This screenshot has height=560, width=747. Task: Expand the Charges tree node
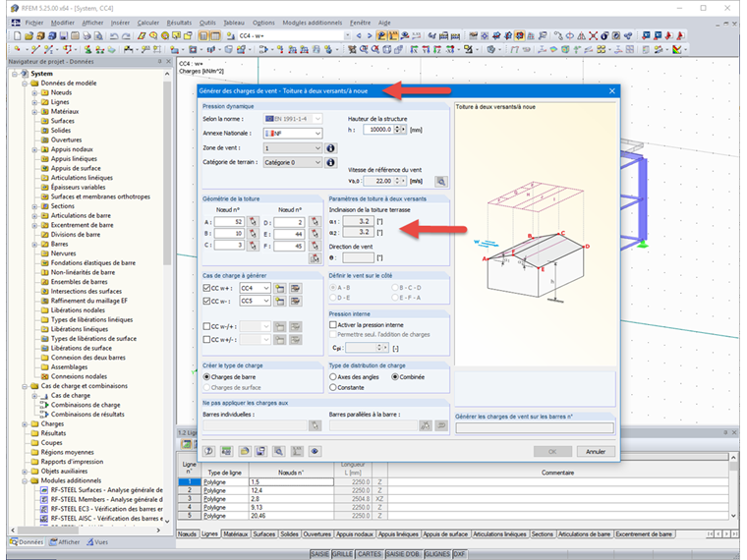[x=25, y=423]
